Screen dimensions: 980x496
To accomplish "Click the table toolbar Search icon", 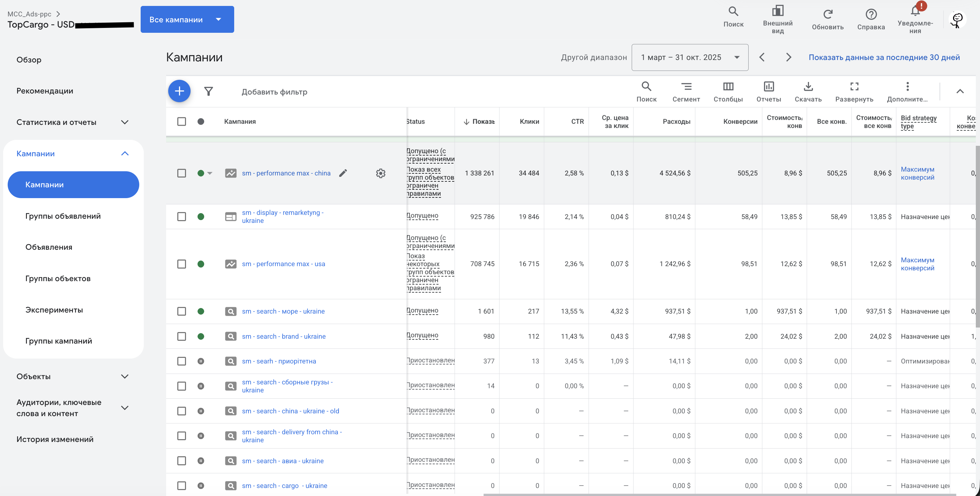I will (x=646, y=87).
